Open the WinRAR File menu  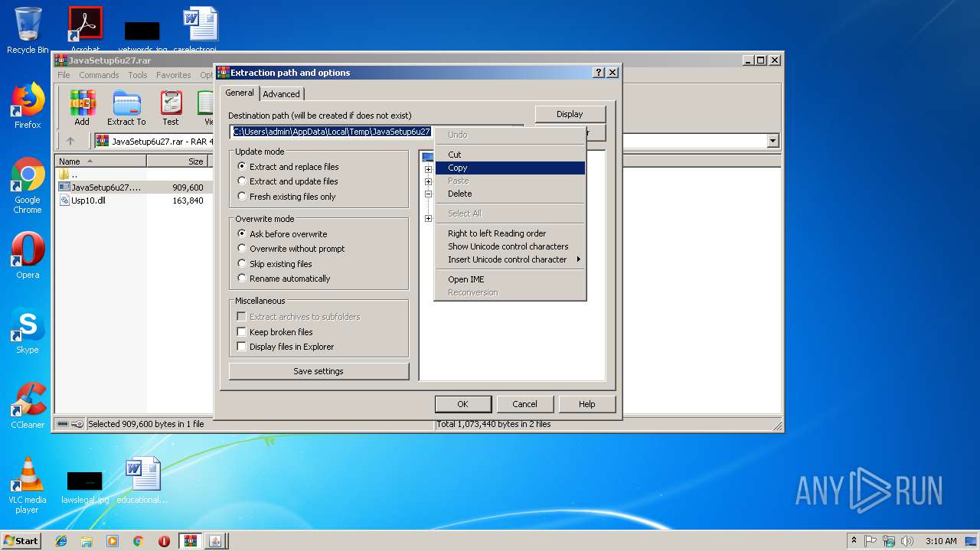coord(64,75)
